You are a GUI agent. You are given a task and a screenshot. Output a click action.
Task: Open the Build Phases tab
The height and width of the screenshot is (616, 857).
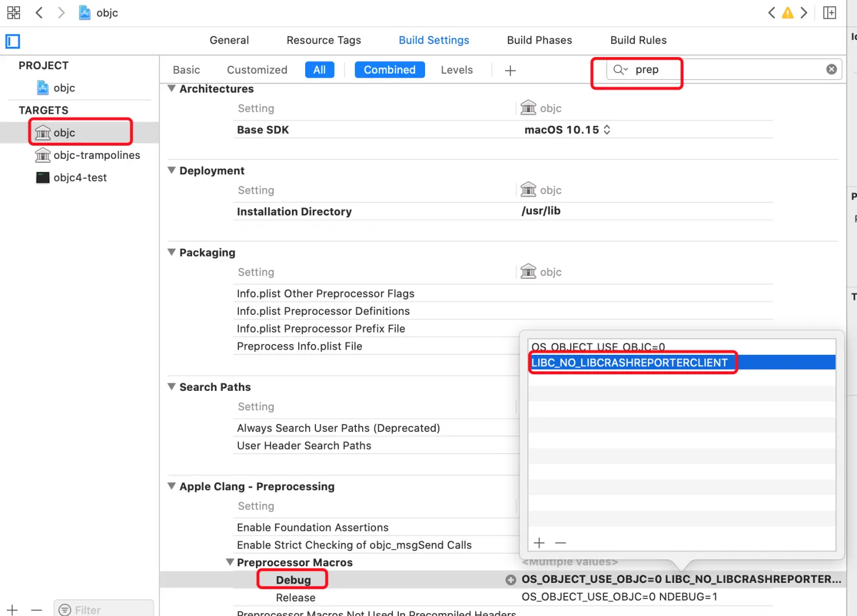tap(539, 40)
